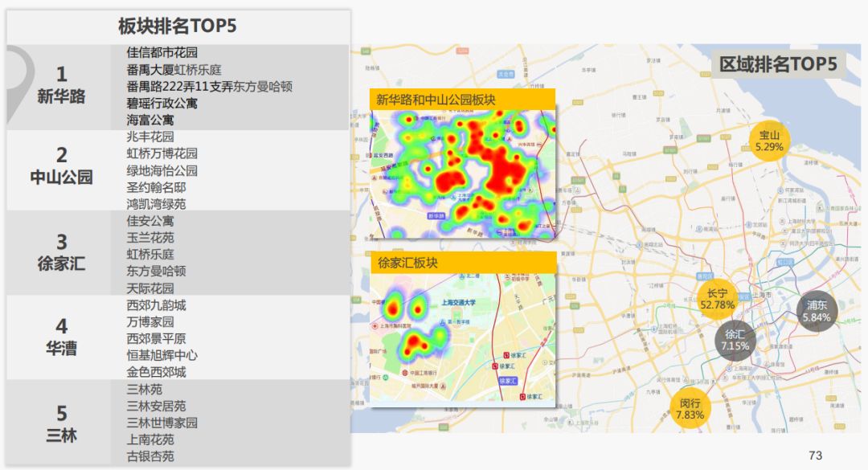Click 三林苑 entry
Viewport: 868px width, 470px height.
[145, 389]
